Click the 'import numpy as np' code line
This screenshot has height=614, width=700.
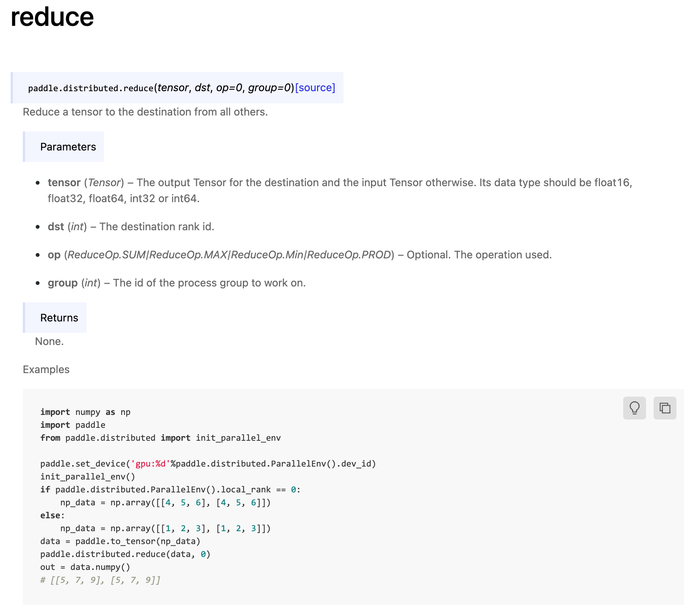pos(86,412)
